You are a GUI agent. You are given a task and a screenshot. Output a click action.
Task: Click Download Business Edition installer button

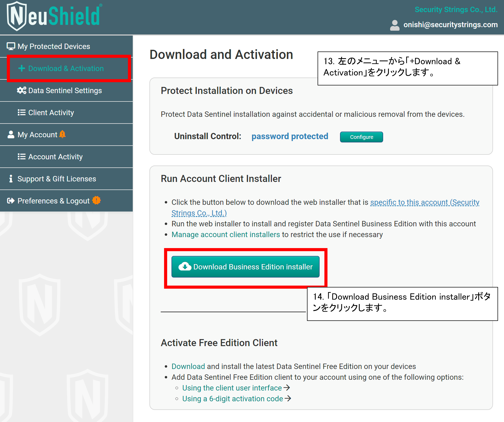point(245,267)
